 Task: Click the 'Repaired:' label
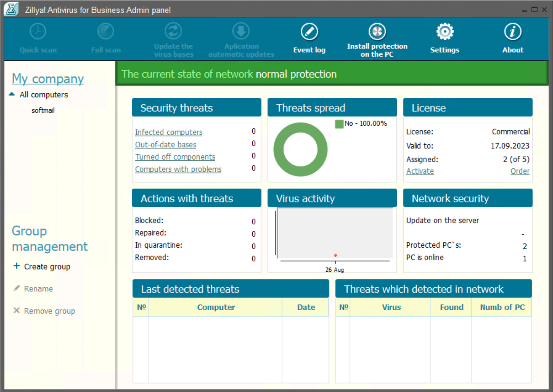(151, 233)
